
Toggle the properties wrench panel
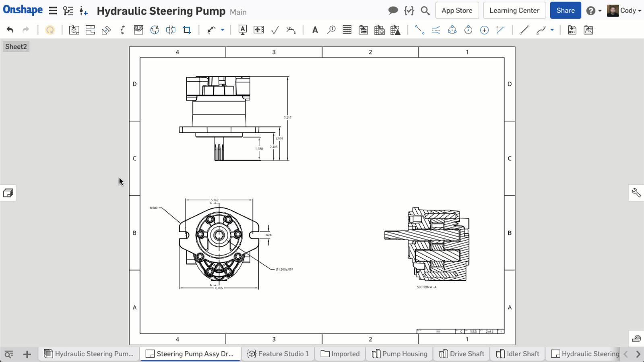pos(636,193)
